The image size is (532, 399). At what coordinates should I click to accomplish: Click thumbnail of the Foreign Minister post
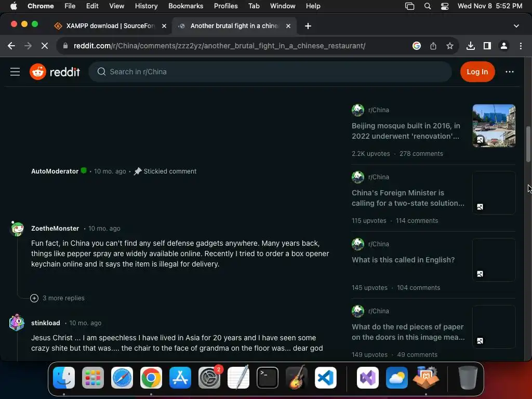pos(494,192)
